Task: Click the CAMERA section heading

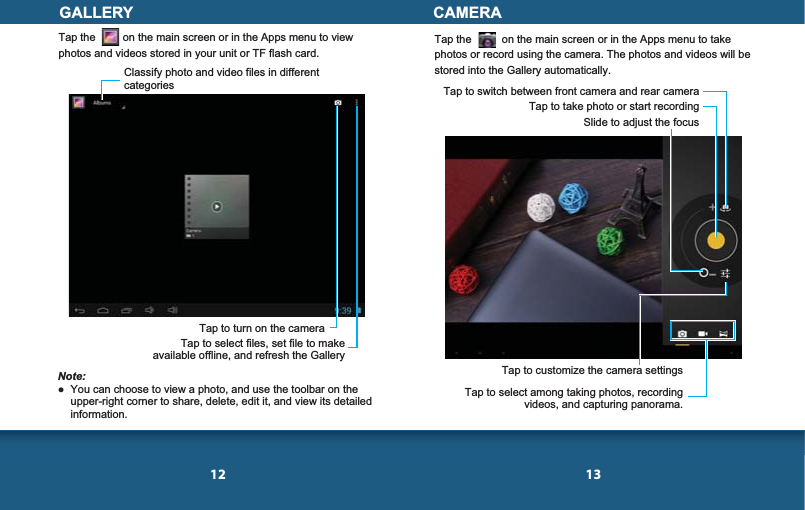Action: [x=467, y=12]
